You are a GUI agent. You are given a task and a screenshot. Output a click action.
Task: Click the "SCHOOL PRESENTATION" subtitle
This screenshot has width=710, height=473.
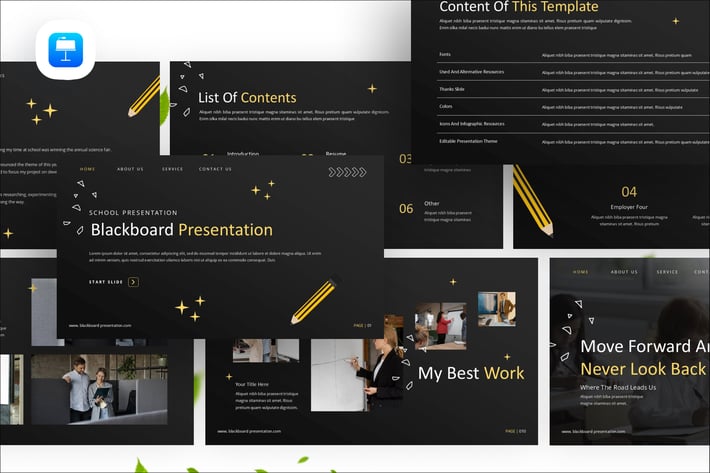pyautogui.click(x=133, y=213)
